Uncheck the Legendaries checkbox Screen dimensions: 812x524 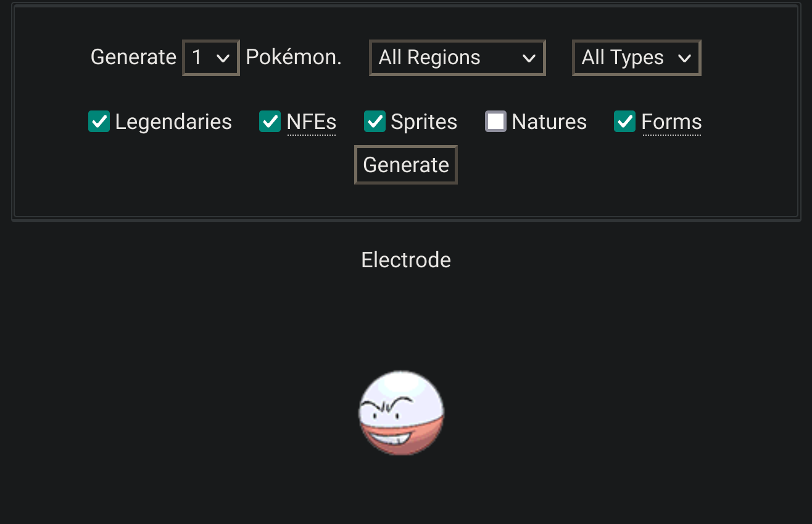click(99, 122)
